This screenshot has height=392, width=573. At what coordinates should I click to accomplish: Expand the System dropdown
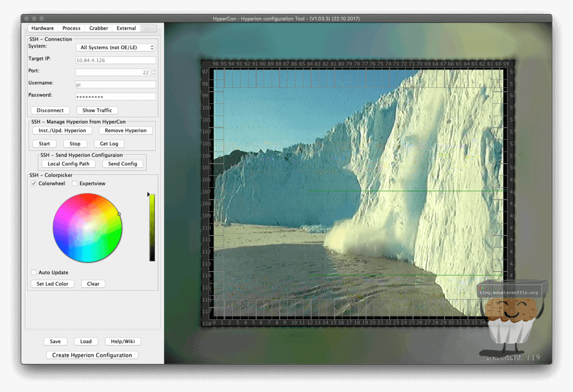click(x=115, y=48)
